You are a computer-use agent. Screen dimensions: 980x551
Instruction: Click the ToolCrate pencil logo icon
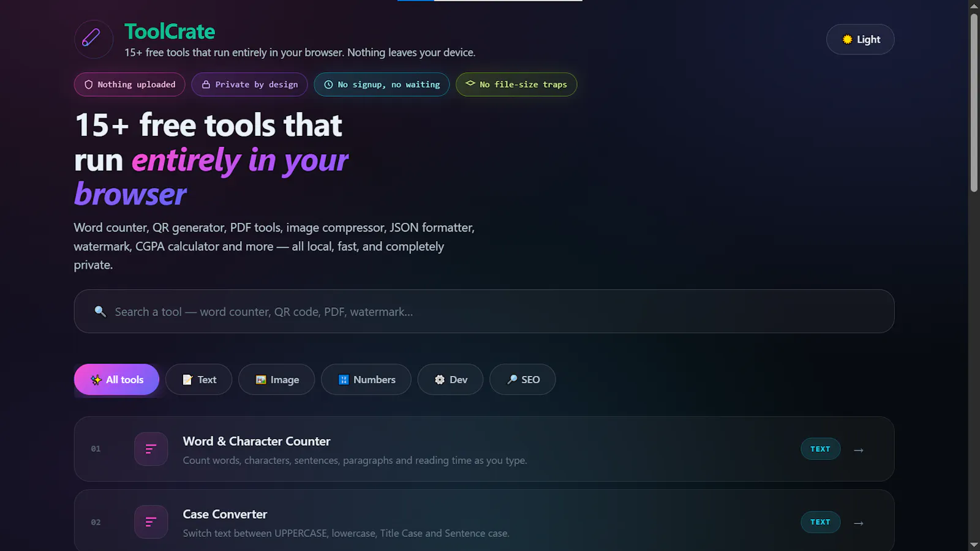click(x=94, y=39)
